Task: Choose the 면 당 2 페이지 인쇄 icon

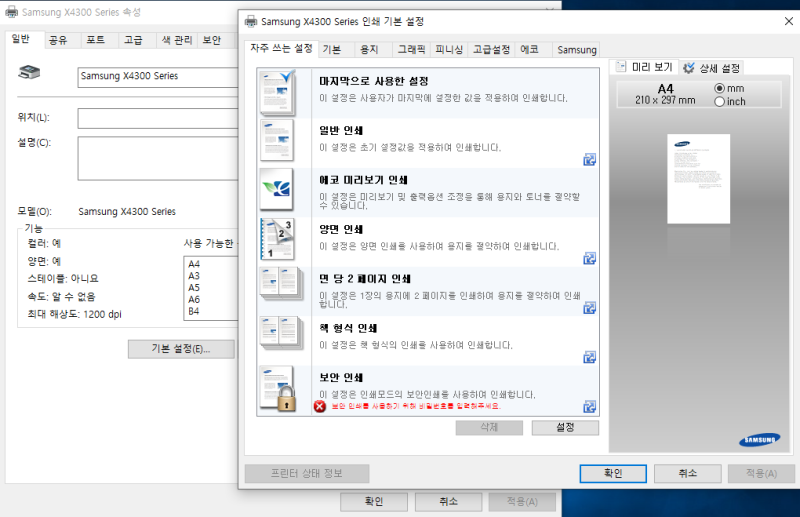Action: 280,285
